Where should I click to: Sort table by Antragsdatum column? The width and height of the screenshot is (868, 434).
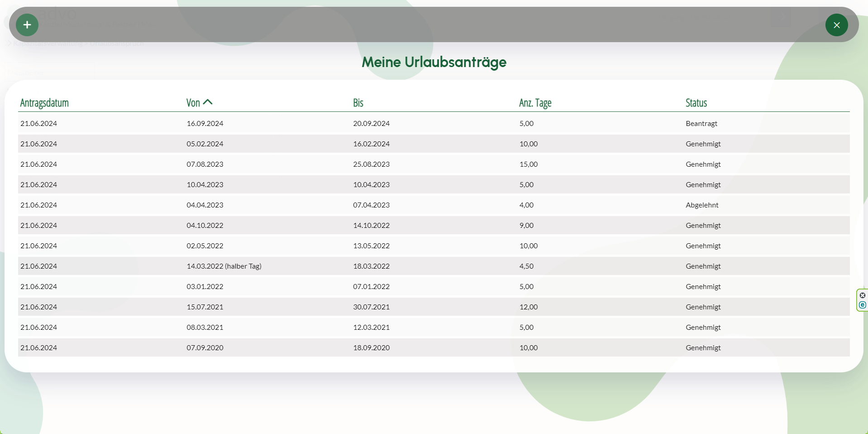click(44, 103)
